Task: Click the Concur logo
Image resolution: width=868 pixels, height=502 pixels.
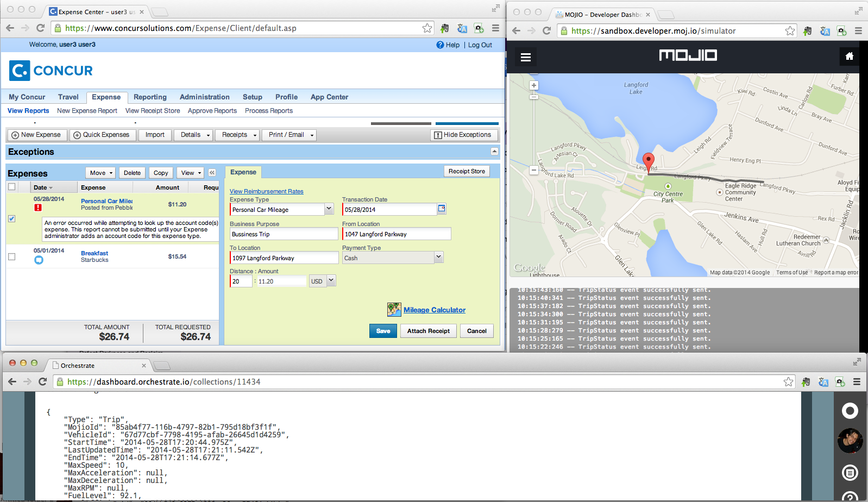Action: pos(51,71)
